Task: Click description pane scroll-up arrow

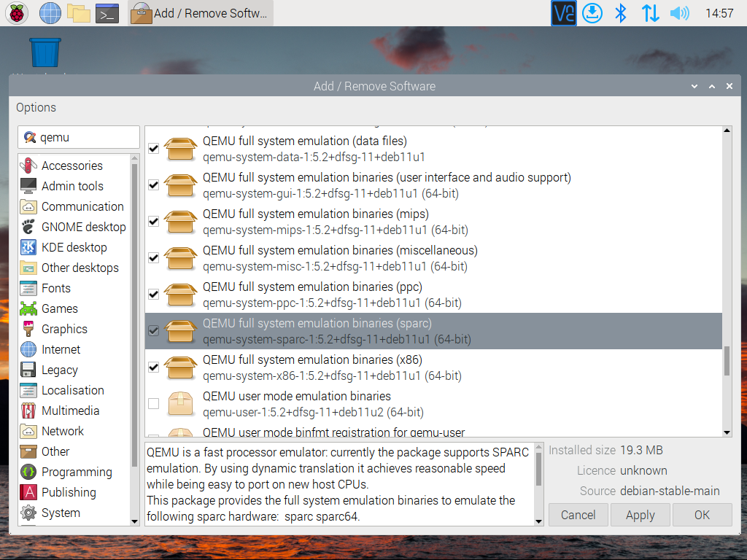Action: 539,447
